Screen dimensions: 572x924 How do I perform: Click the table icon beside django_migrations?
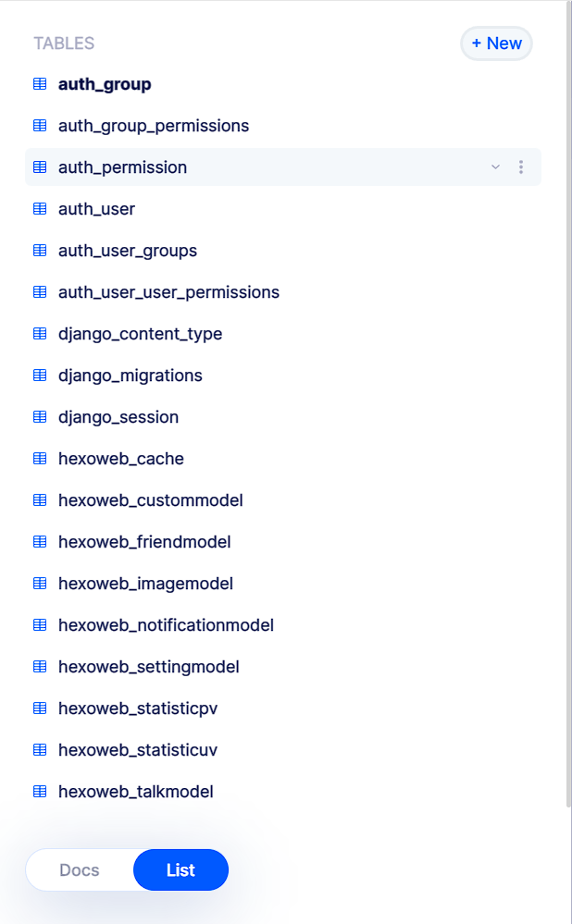pos(39,375)
